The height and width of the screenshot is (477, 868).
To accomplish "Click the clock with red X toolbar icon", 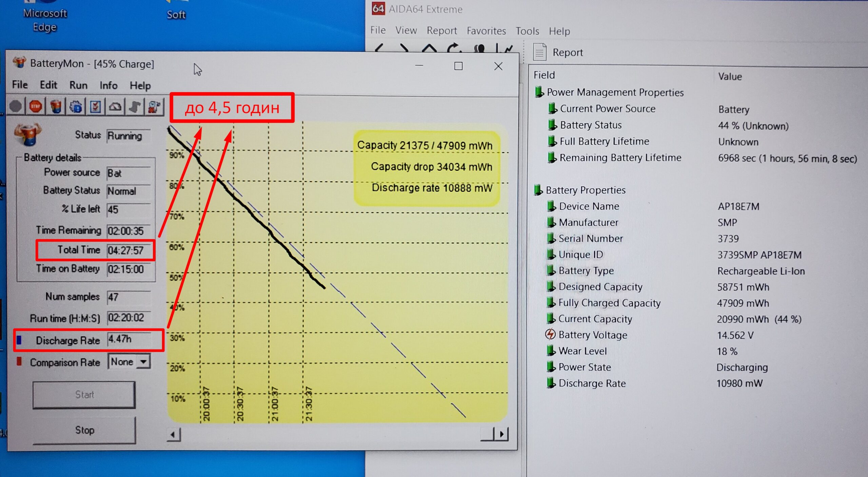I will click(154, 107).
